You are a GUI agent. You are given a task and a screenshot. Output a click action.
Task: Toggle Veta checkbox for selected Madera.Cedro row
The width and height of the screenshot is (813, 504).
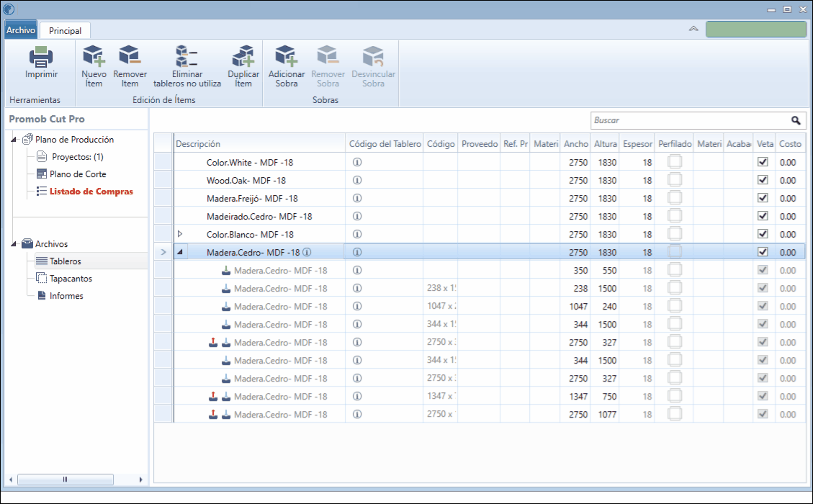click(763, 252)
